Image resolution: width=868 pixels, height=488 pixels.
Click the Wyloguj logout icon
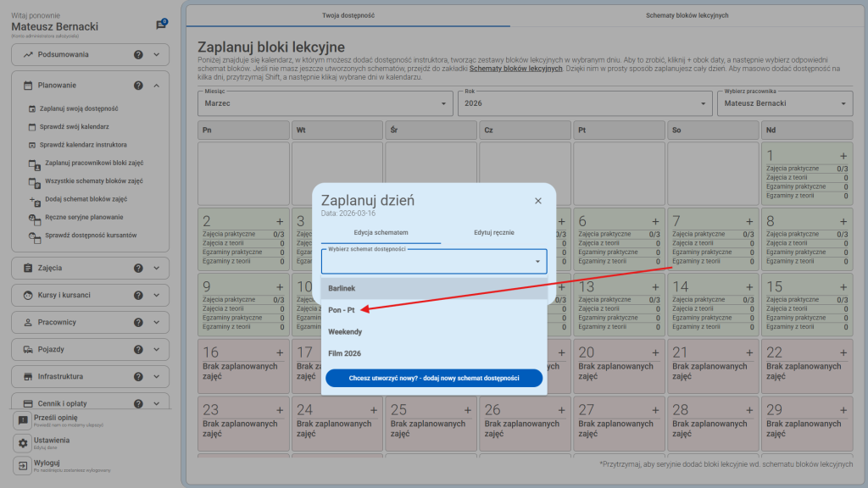pyautogui.click(x=23, y=466)
